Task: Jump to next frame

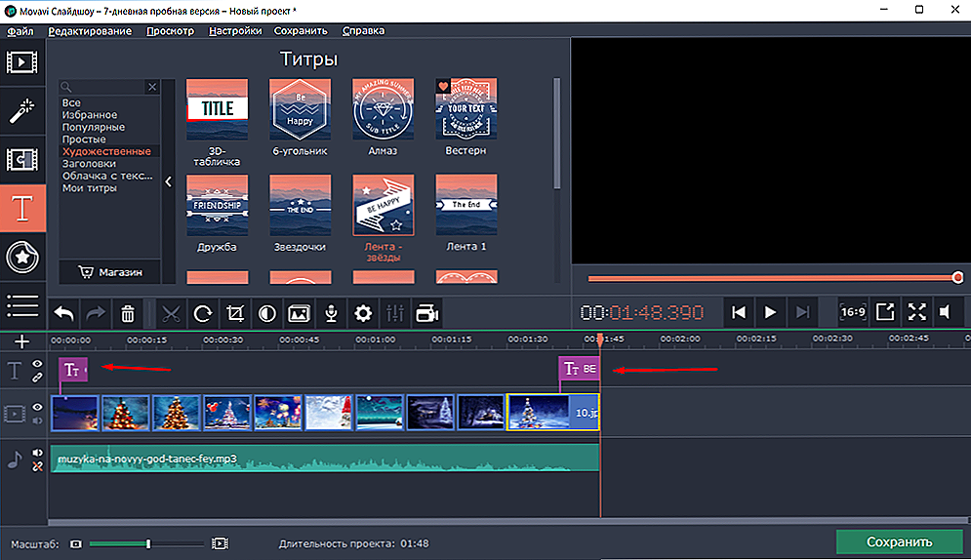Action: 802,312
